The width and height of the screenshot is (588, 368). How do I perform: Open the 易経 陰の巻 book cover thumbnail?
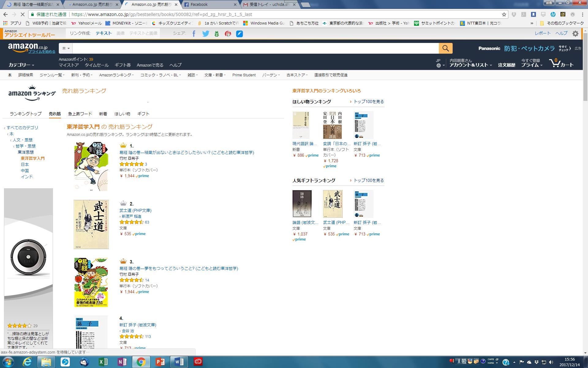(x=91, y=167)
